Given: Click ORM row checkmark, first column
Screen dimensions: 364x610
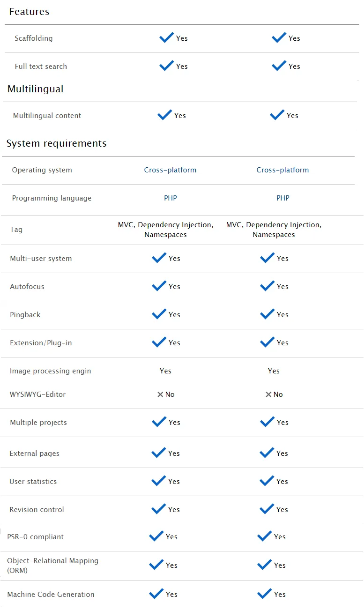Looking at the screenshot, I should click(x=156, y=565).
